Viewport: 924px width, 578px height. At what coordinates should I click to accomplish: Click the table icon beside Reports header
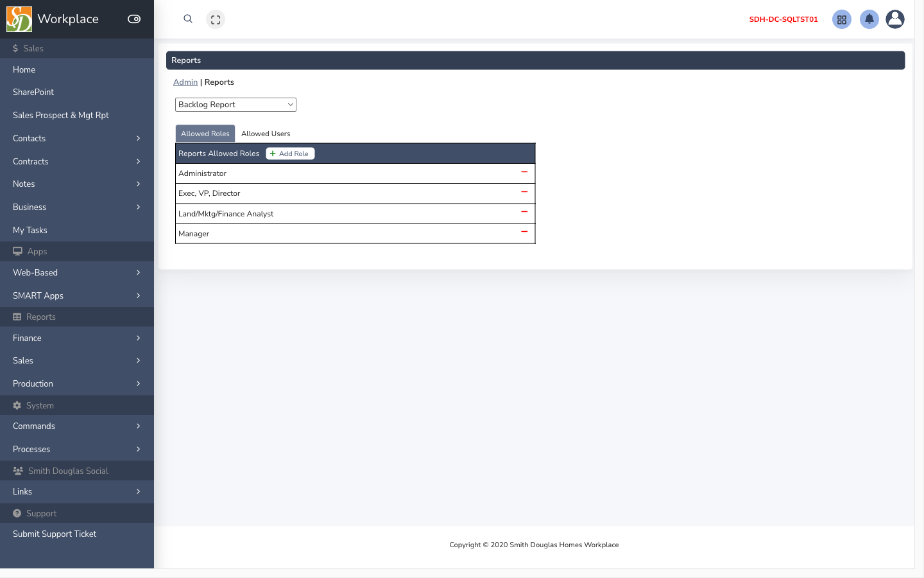click(x=17, y=317)
